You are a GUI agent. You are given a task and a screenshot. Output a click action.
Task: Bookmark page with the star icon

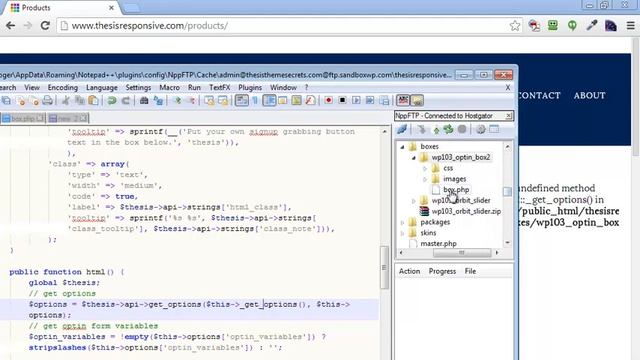515,26
